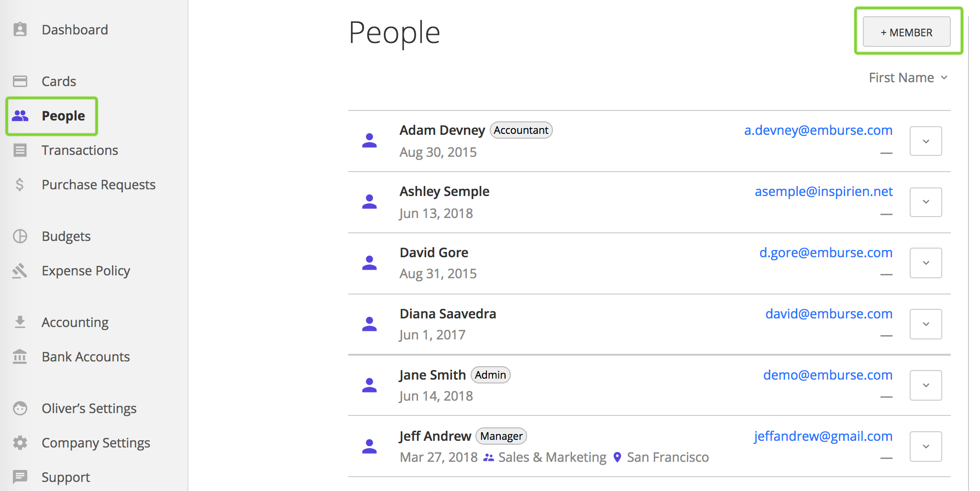
Task: Go to Accounting in the sidebar
Action: [x=75, y=322]
